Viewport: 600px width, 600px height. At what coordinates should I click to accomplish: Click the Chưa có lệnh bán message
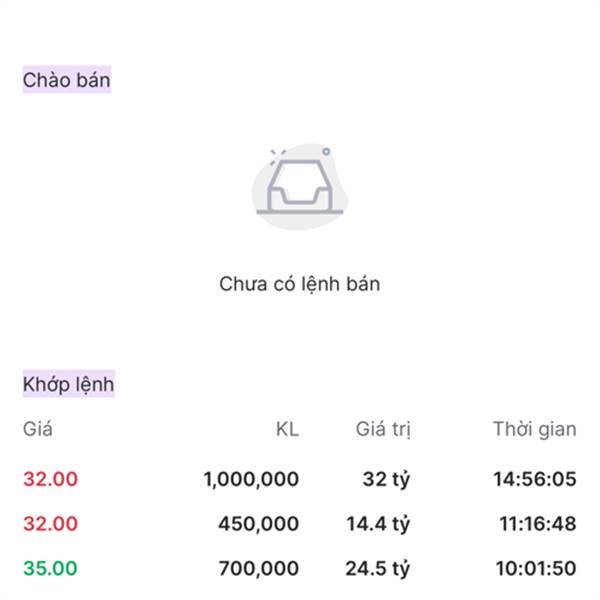[x=300, y=284]
